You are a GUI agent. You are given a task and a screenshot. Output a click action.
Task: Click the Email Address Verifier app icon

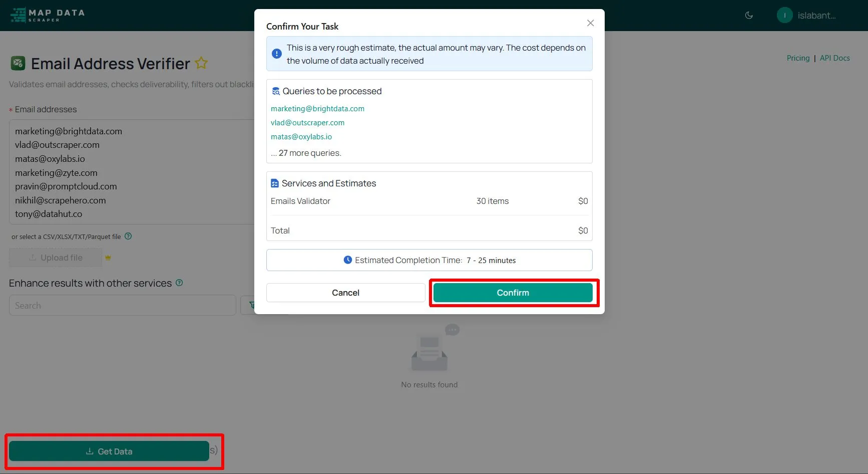click(18, 63)
